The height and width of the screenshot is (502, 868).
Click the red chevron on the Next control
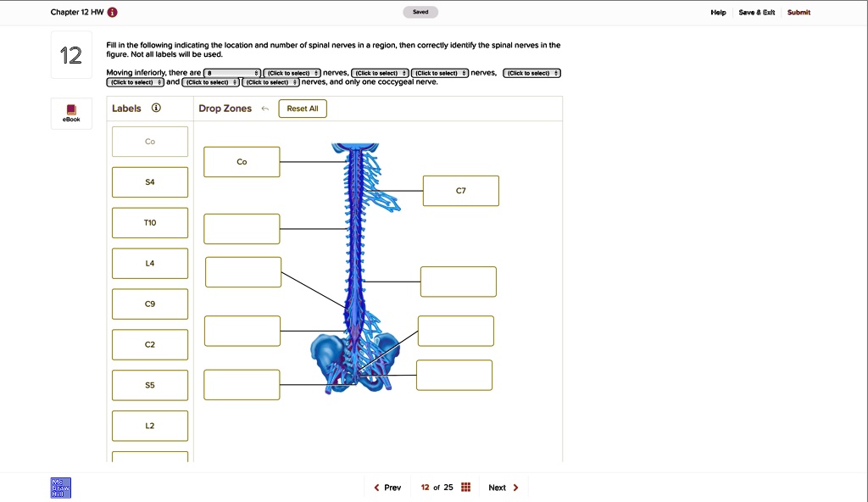(515, 487)
